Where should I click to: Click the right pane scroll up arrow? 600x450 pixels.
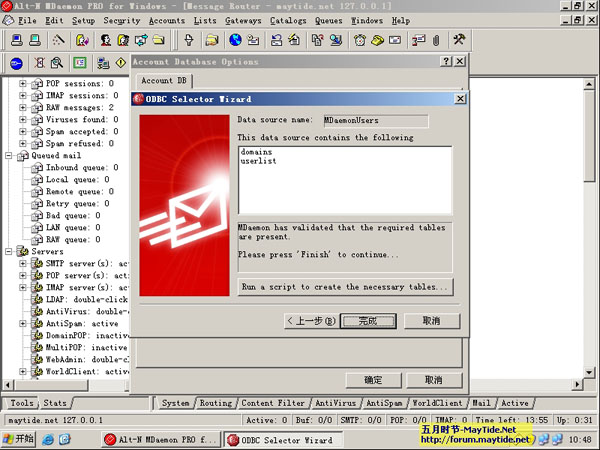click(589, 83)
